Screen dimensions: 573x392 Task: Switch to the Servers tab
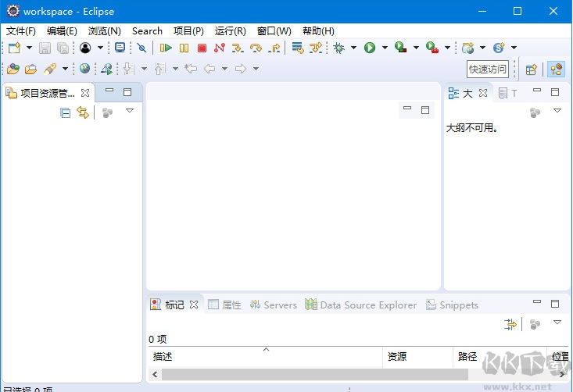point(274,305)
